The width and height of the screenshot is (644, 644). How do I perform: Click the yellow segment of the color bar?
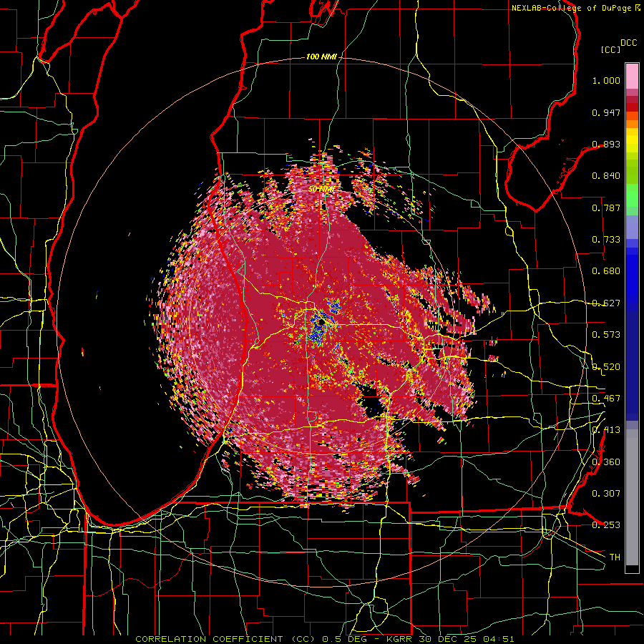coord(632,141)
